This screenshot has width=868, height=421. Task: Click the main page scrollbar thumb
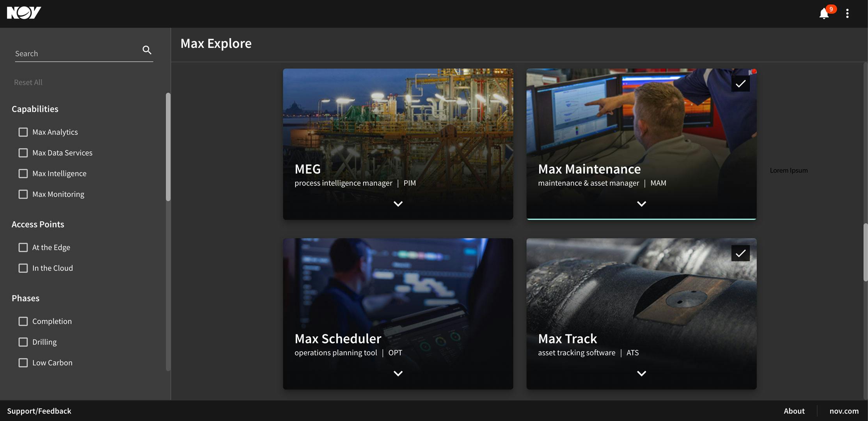pyautogui.click(x=865, y=252)
